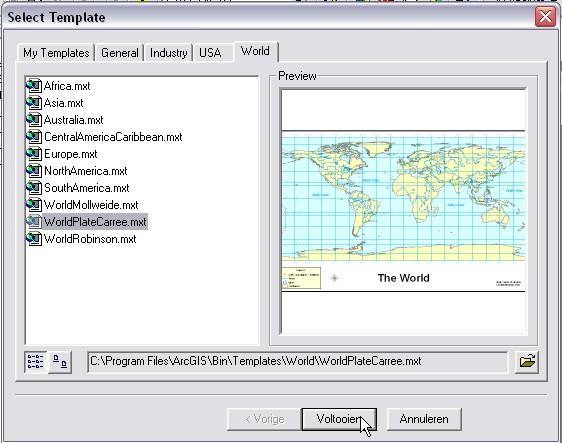Image resolution: width=562 pixels, height=443 pixels.
Task: Select WorldPlateCarree.mxt template name
Action: pyautogui.click(x=95, y=222)
